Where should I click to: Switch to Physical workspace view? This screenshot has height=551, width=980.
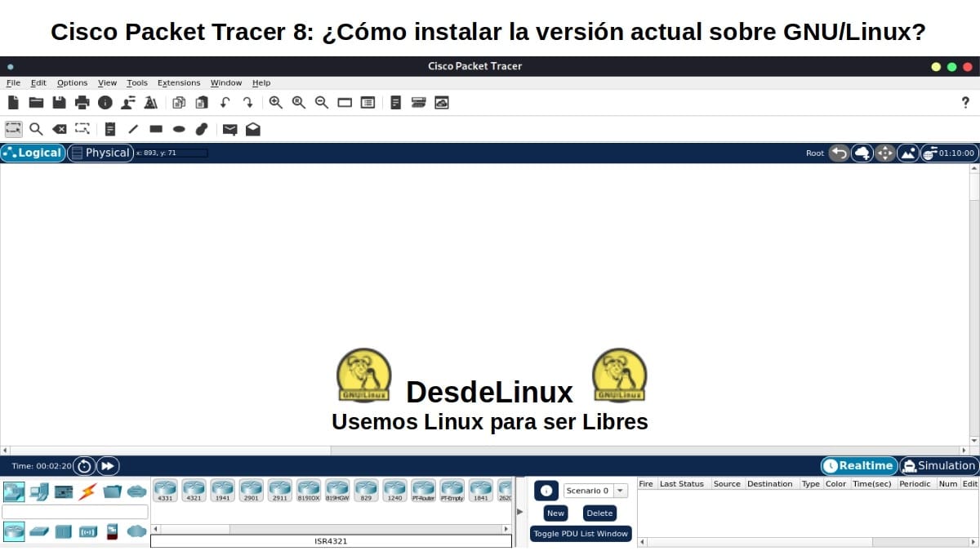point(100,153)
